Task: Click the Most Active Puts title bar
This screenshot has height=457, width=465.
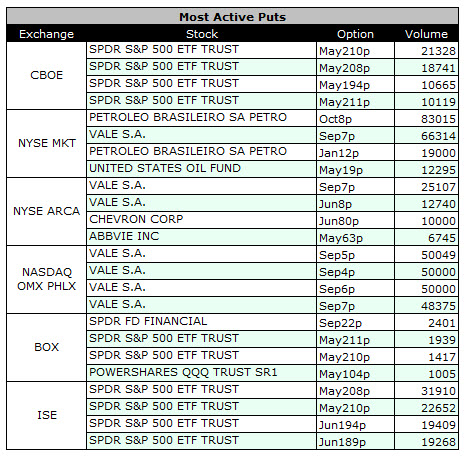Action: 232,16
